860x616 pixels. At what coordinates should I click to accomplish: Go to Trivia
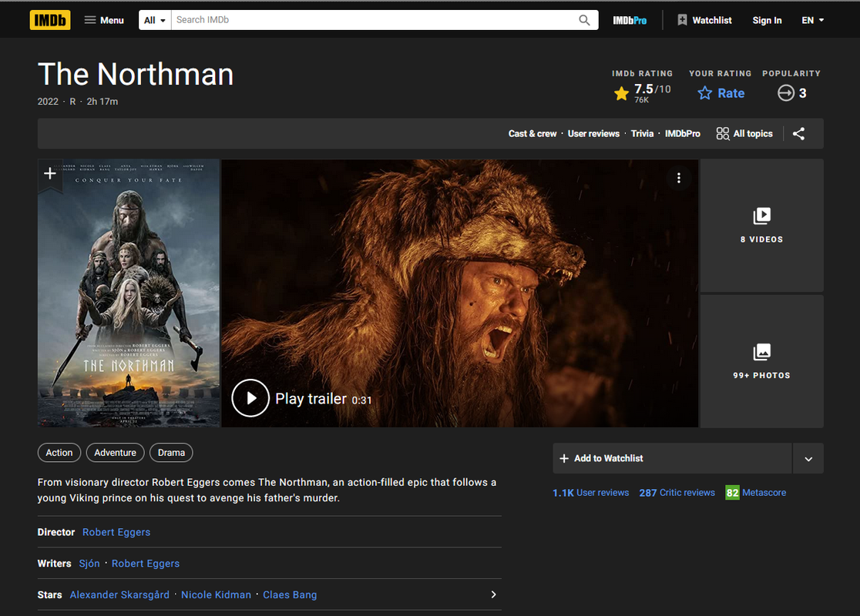[642, 134]
